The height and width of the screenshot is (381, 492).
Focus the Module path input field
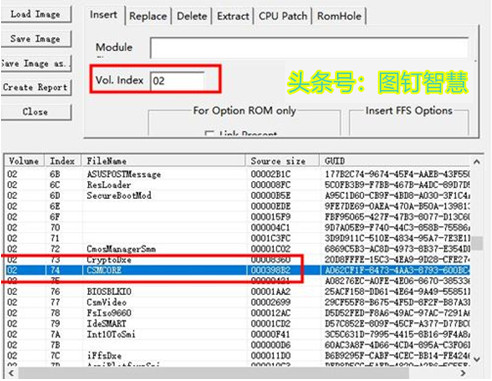pyautogui.click(x=310, y=48)
